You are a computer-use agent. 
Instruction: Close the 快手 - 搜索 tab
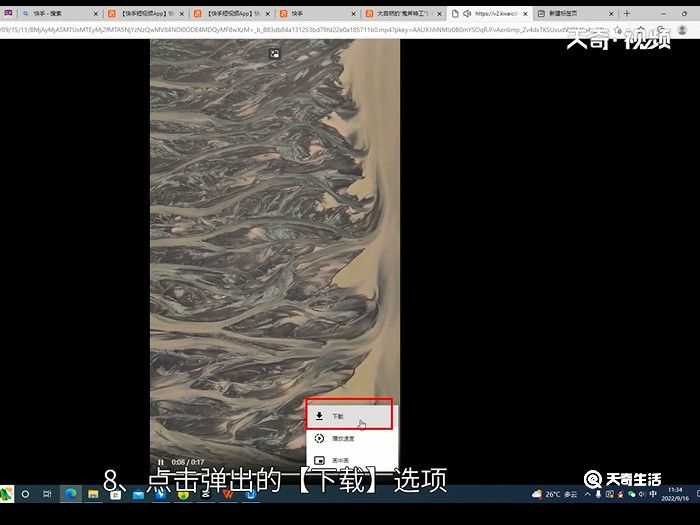pos(95,14)
